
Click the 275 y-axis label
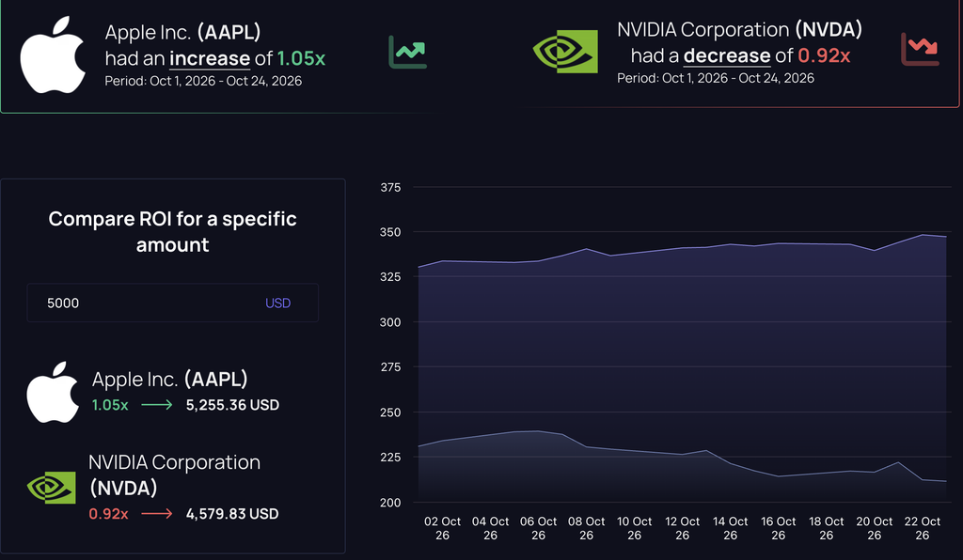pyautogui.click(x=390, y=367)
